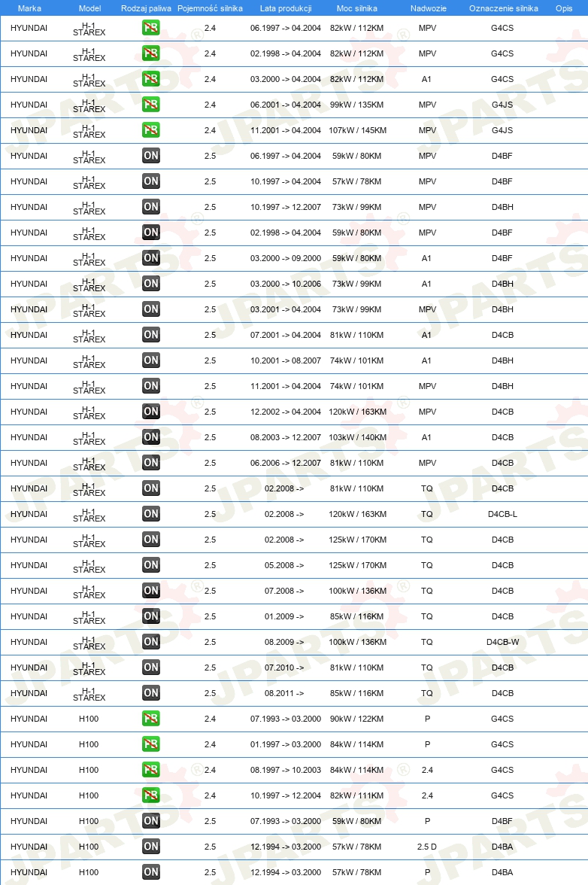Click the Moc silnika column header
Image resolution: width=588 pixels, height=885 pixels.
(x=357, y=8)
